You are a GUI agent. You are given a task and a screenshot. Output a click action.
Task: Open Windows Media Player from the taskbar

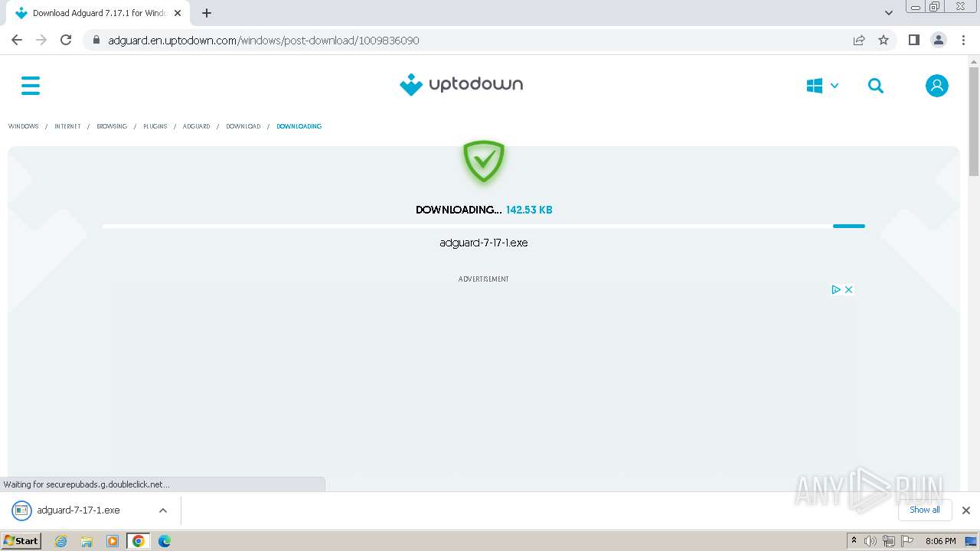point(113,541)
